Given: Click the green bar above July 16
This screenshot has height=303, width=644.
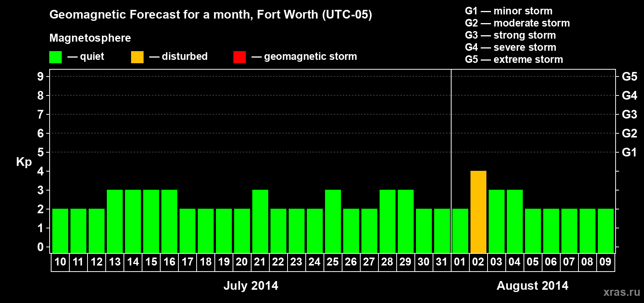Looking at the screenshot, I should pyautogui.click(x=169, y=222).
